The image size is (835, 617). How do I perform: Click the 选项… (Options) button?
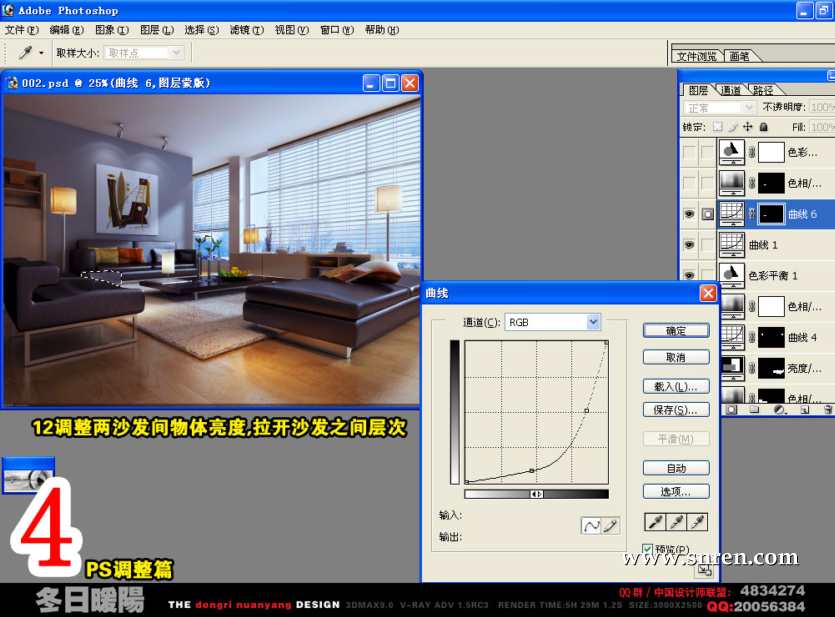pos(676,491)
